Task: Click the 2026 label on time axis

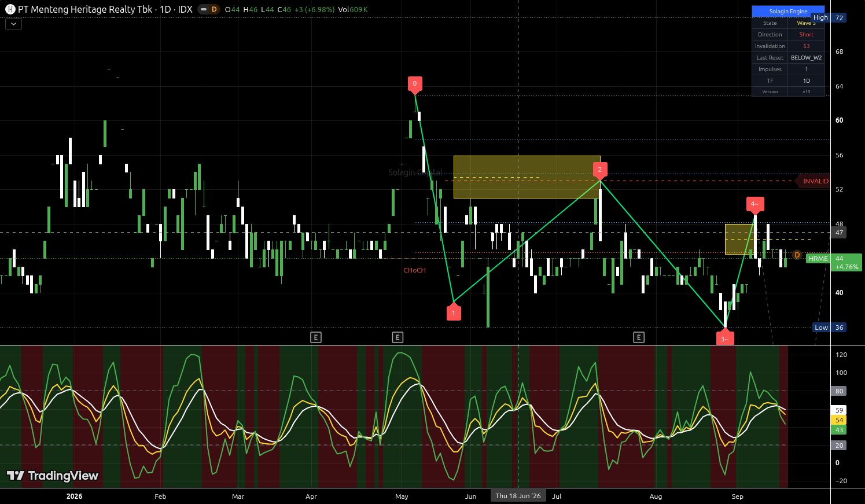Action: click(x=74, y=496)
